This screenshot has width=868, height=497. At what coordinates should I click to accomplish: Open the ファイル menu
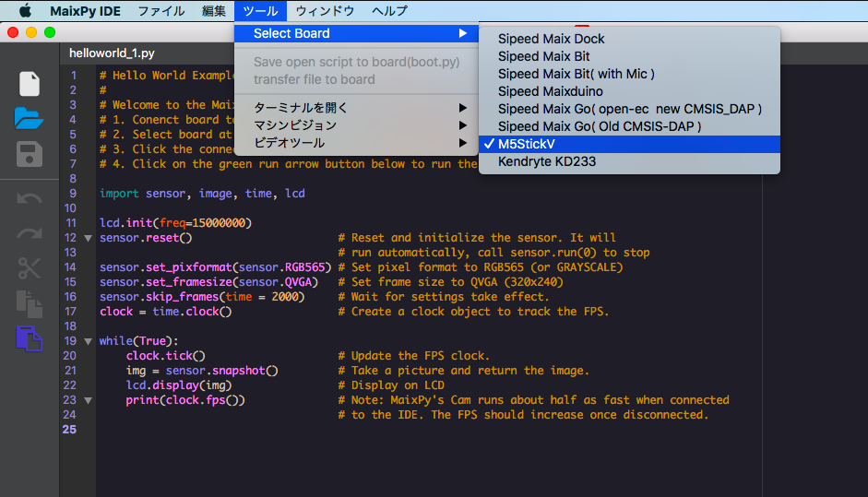(x=161, y=10)
